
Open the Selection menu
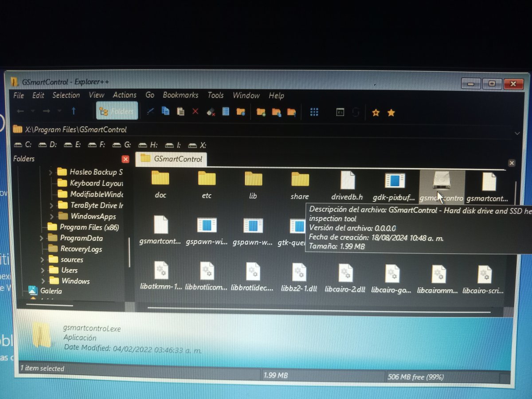coord(66,95)
